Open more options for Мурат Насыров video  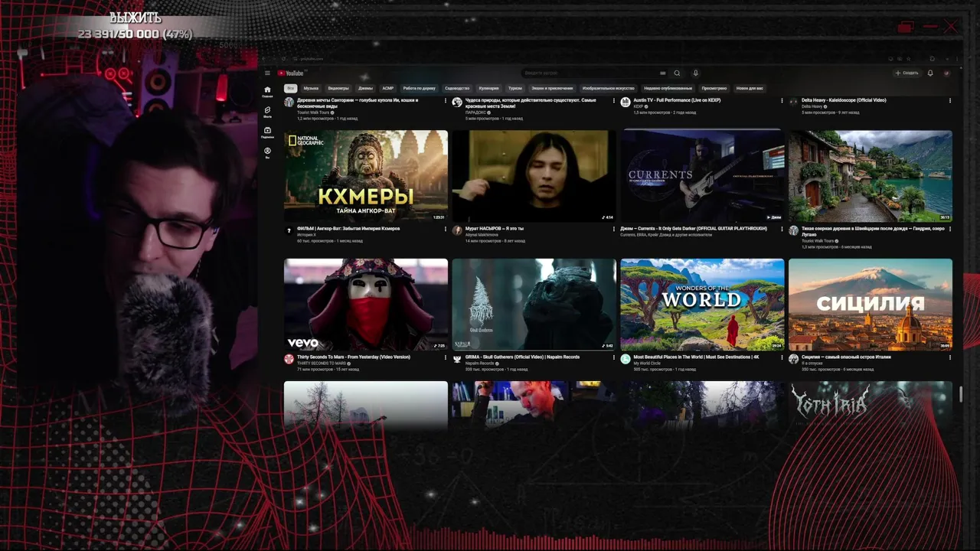click(613, 229)
